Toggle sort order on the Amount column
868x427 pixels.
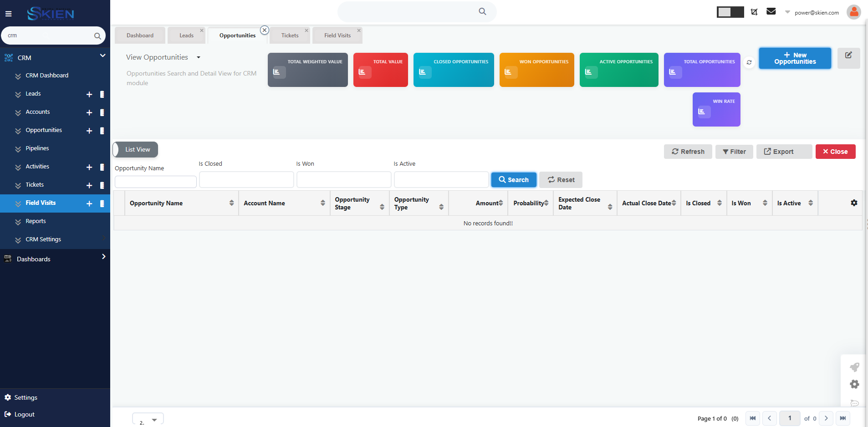click(500, 203)
